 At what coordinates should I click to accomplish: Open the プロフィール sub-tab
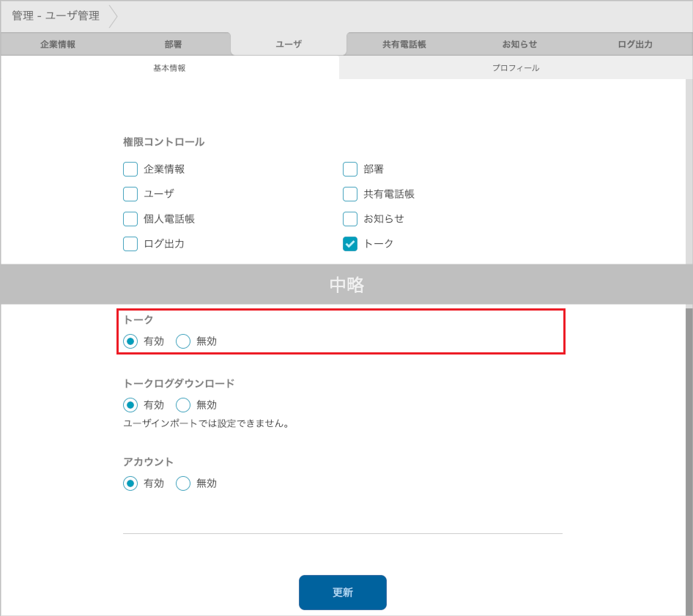[x=515, y=68]
